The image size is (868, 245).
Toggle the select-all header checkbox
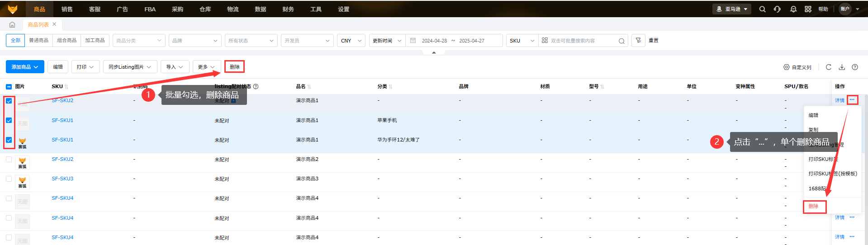[9, 86]
